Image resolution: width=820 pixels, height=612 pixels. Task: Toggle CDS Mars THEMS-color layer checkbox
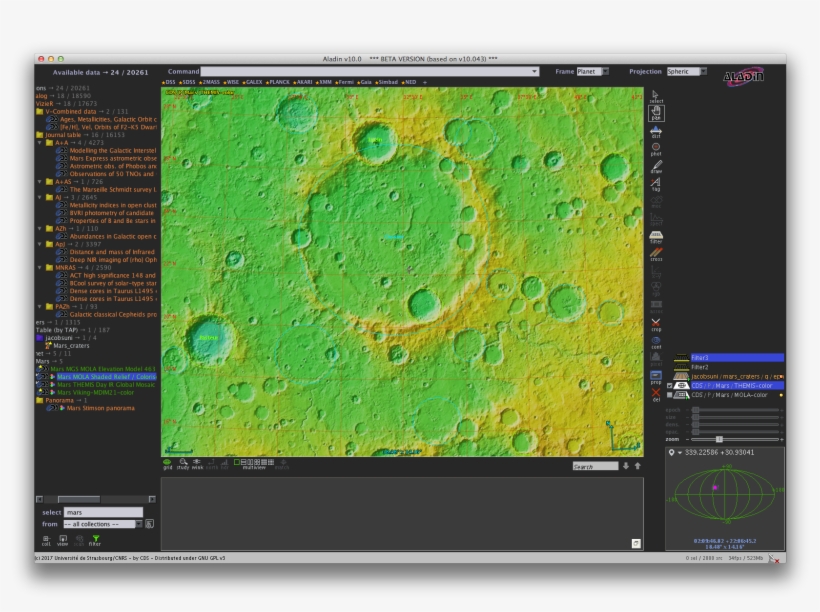pos(670,385)
